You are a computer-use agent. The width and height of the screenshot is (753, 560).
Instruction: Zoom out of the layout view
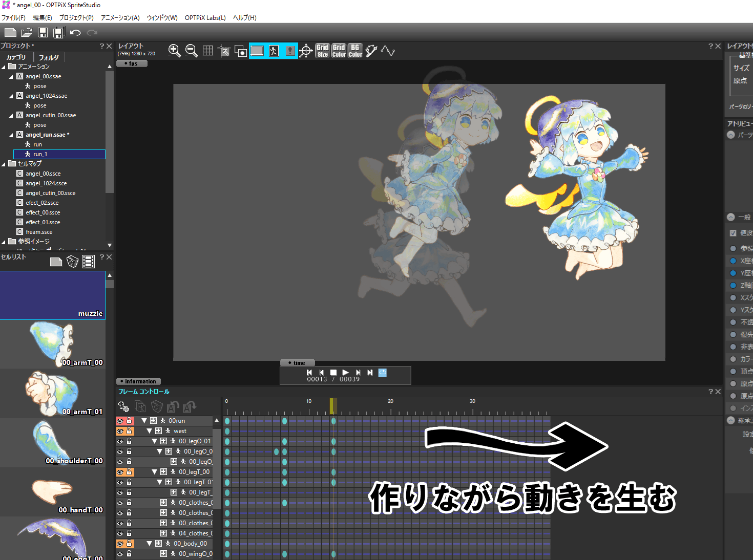(x=192, y=51)
